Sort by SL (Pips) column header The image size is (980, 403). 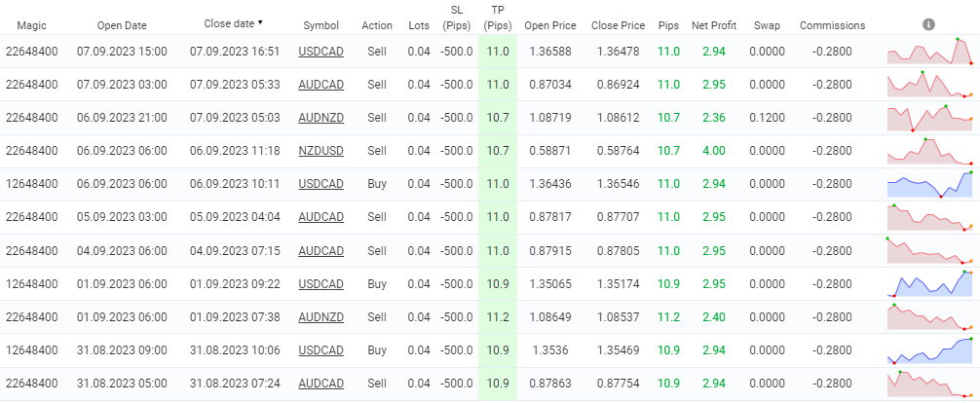click(x=456, y=18)
